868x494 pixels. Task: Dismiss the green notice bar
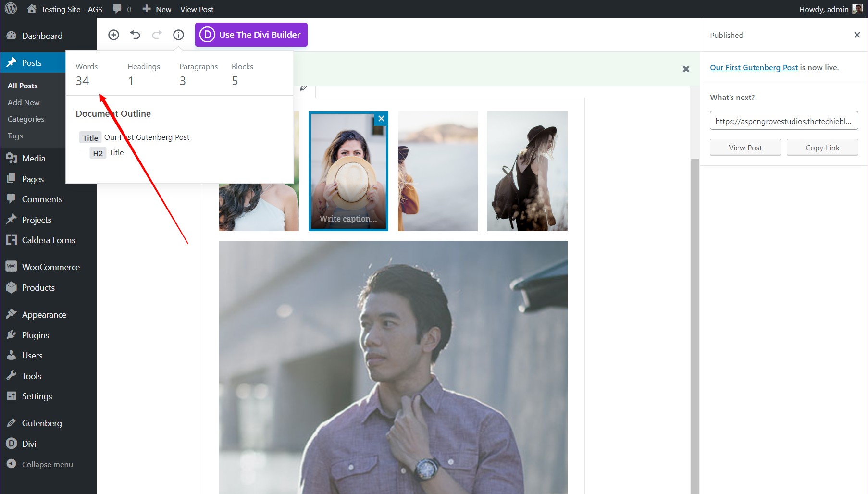coord(686,69)
